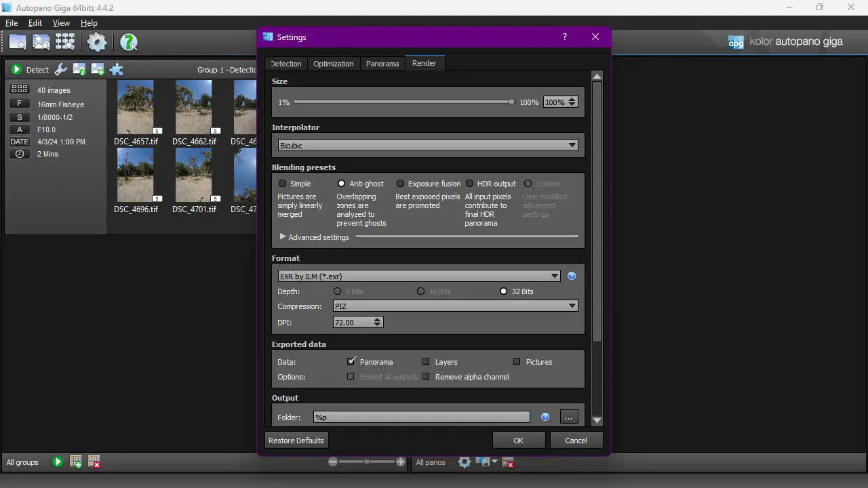This screenshot has width=868, height=488.
Task: Click the F focal length badge
Action: pos(20,104)
